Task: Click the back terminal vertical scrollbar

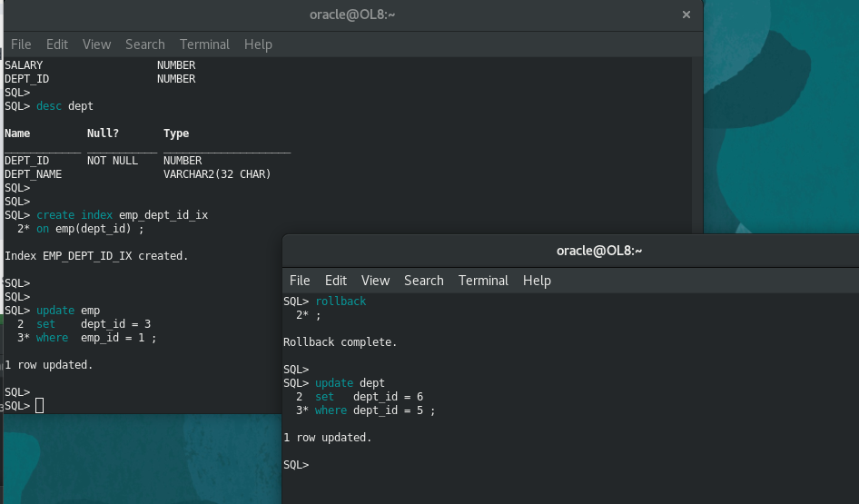Action: point(696,145)
